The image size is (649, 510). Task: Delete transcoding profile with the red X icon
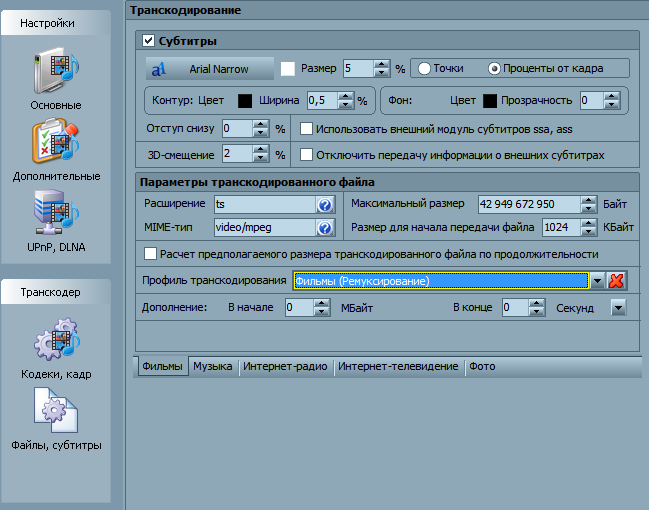616,281
